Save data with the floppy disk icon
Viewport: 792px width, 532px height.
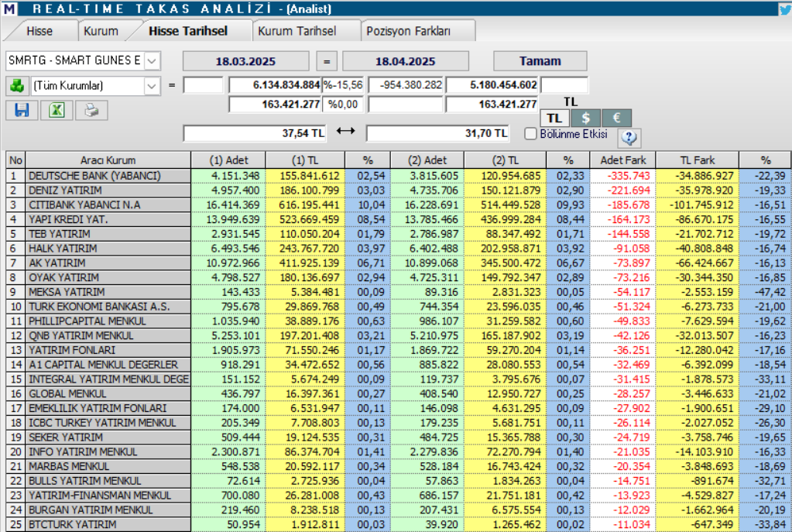point(22,110)
